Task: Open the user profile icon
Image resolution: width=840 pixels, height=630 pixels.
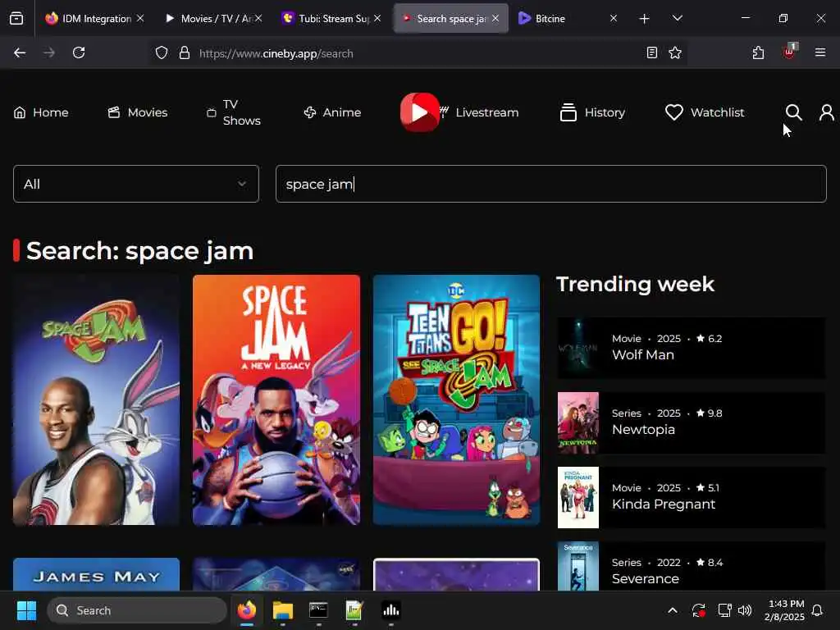Action: coord(827,112)
